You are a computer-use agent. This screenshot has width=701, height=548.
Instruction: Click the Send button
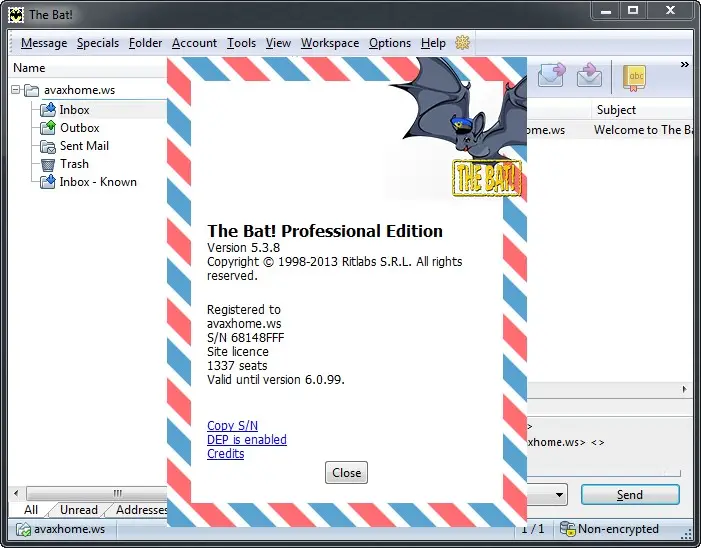click(x=630, y=494)
